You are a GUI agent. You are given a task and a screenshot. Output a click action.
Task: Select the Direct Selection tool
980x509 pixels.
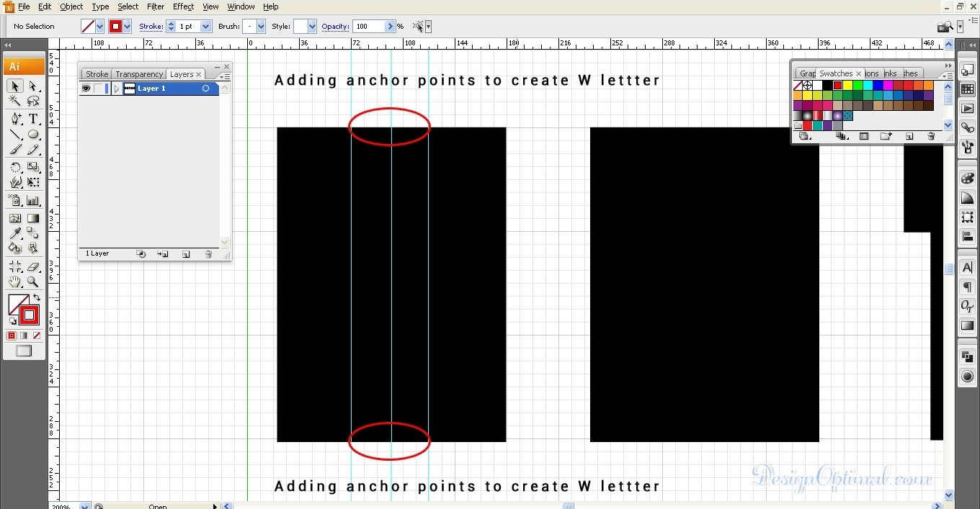pos(33,86)
